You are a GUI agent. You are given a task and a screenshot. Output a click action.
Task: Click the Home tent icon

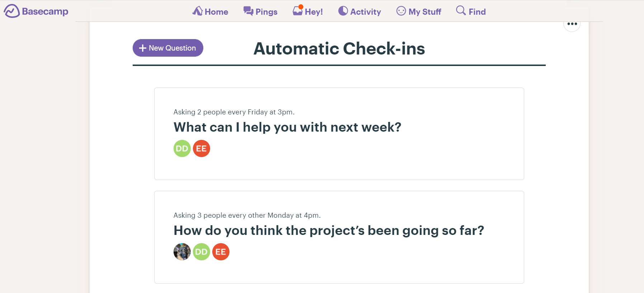click(197, 11)
